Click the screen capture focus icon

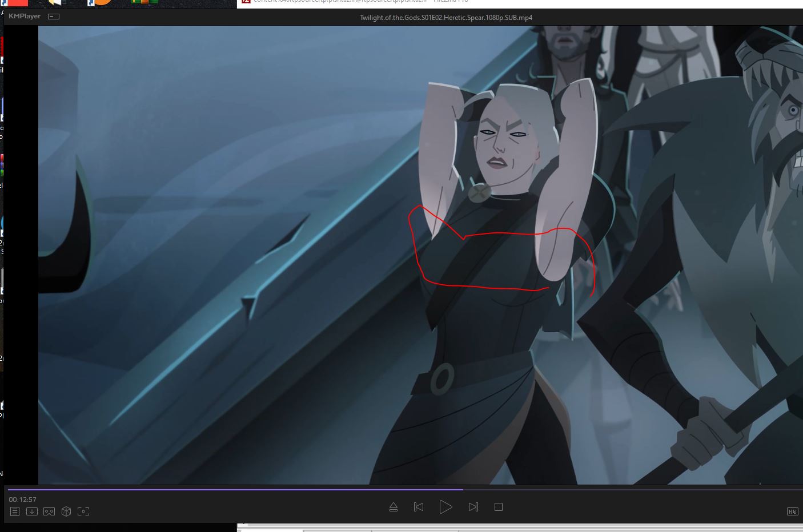coord(83,511)
